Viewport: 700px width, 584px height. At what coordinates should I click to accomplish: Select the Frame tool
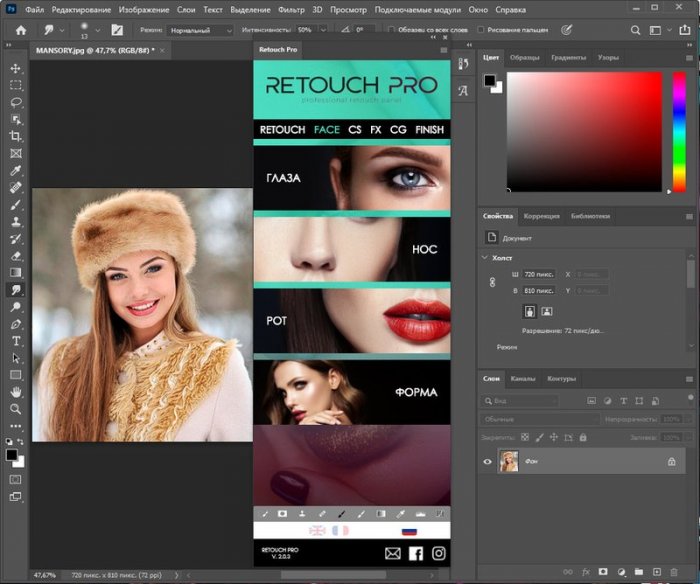16,153
